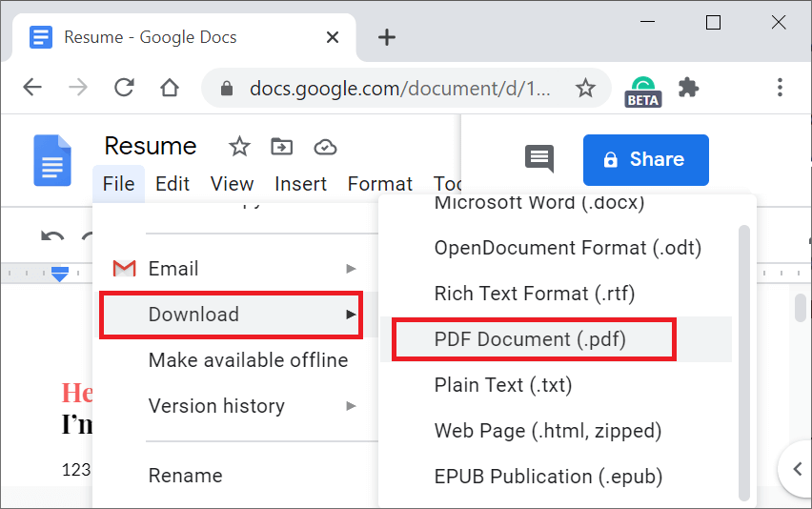Expand the Download submenu
Viewport: 812px width, 509px height.
[x=231, y=315]
